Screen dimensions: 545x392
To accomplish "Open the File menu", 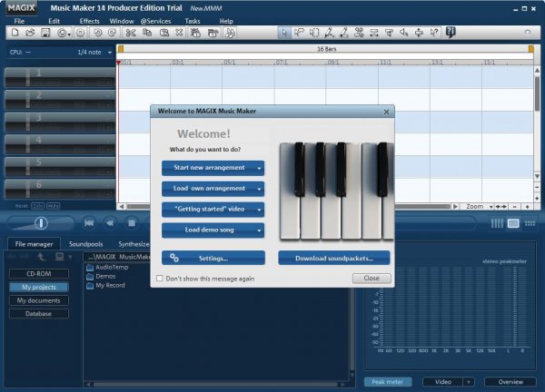I will (x=19, y=21).
